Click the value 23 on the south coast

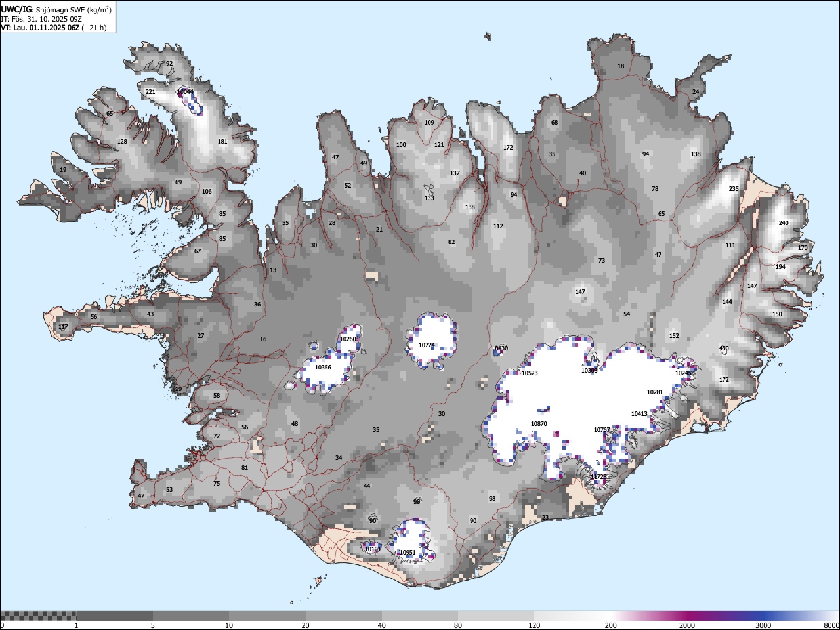545,518
